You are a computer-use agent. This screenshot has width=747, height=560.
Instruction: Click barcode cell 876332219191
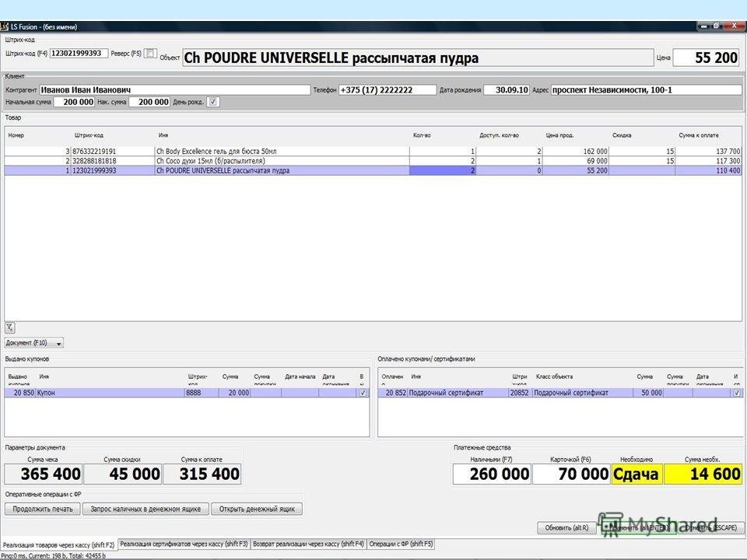point(113,152)
